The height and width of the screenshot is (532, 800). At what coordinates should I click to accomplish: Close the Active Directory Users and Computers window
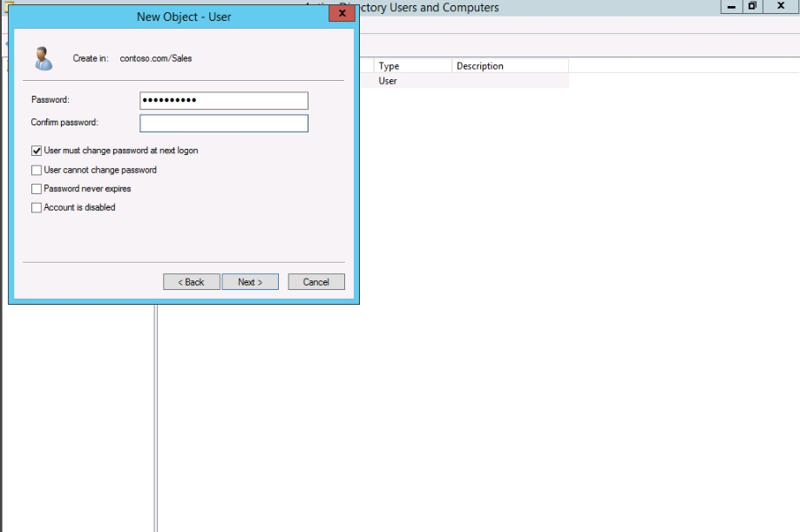point(781,7)
